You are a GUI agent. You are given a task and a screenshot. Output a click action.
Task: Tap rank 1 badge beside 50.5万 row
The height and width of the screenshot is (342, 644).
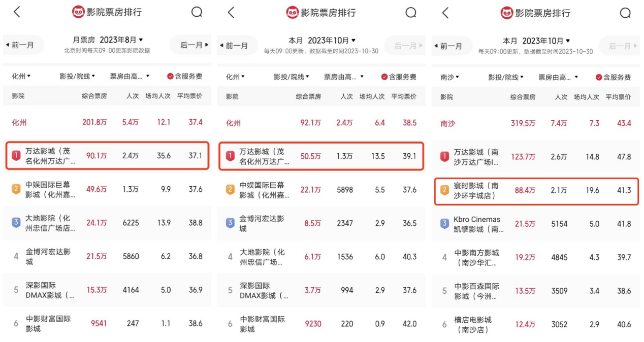230,156
